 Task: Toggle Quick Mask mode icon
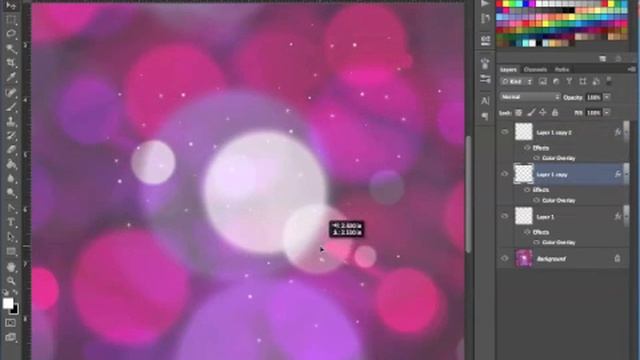click(x=11, y=323)
